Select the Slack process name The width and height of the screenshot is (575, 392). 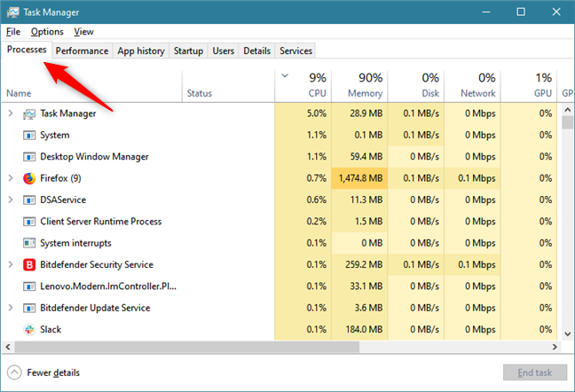51,329
